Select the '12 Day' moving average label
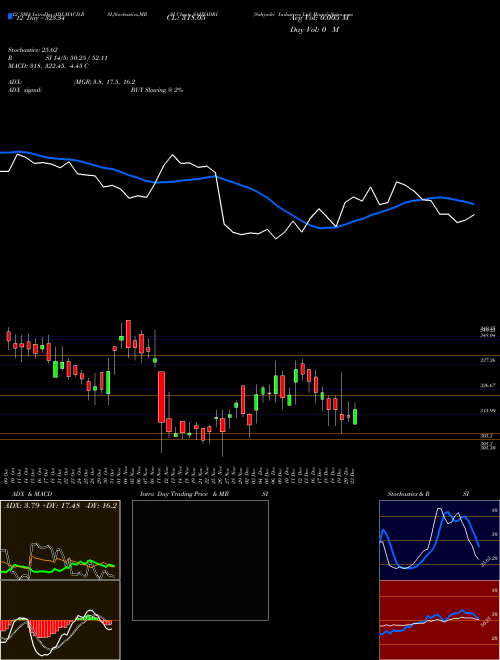The width and height of the screenshot is (500, 660). [39, 19]
